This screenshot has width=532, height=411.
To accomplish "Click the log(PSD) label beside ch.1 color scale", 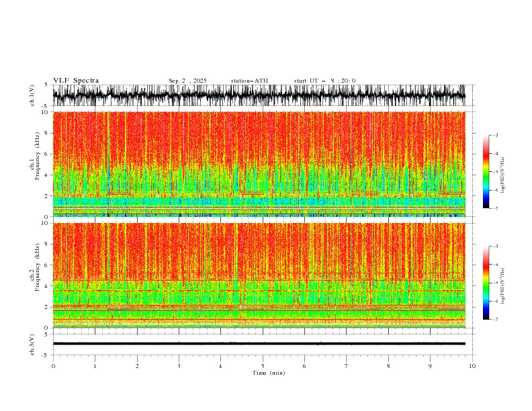I will coord(503,175).
